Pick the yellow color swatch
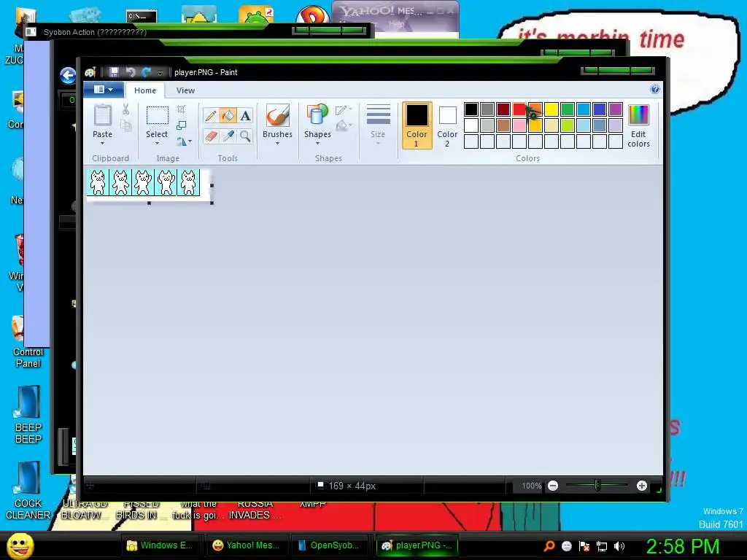Image resolution: width=747 pixels, height=560 pixels. coord(551,109)
